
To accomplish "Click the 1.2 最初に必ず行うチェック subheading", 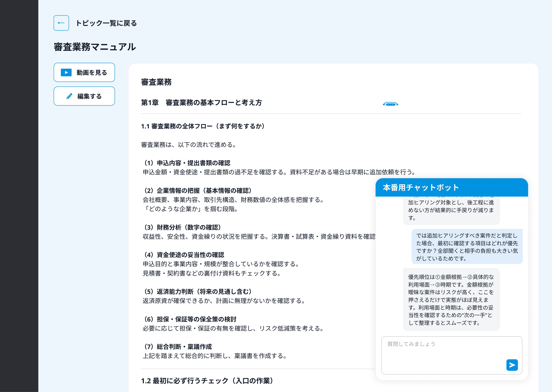I will (x=207, y=381).
